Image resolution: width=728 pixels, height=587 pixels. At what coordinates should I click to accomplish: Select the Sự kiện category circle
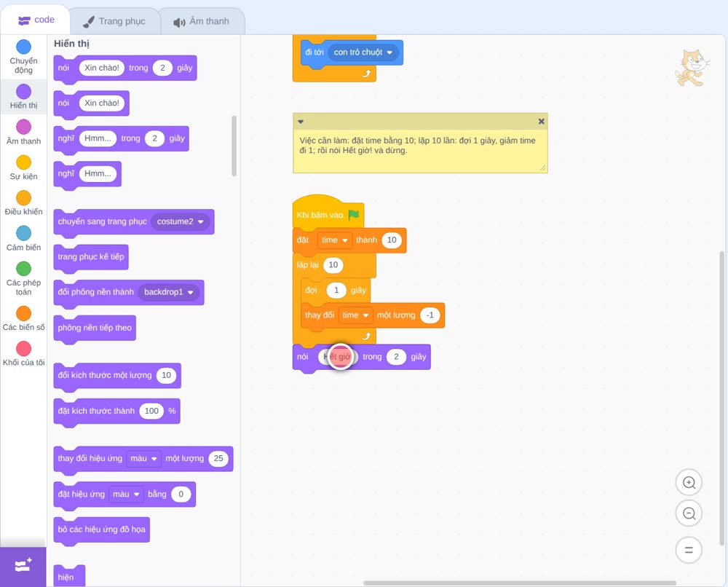click(24, 162)
